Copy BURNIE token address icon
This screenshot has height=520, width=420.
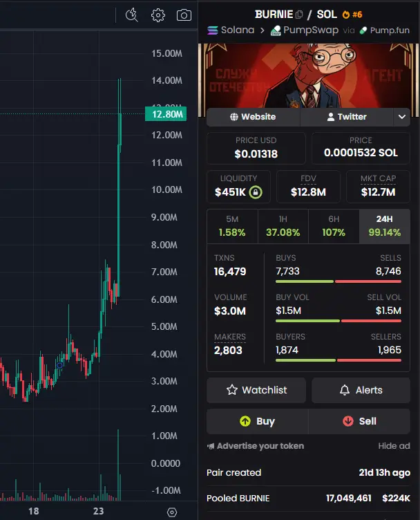click(x=299, y=15)
